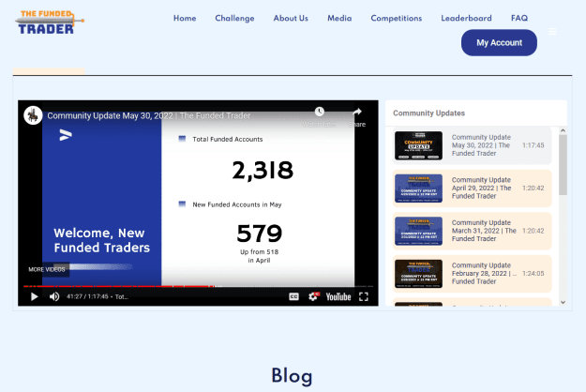
Task: Open the Competitions page
Action: pyautogui.click(x=397, y=18)
